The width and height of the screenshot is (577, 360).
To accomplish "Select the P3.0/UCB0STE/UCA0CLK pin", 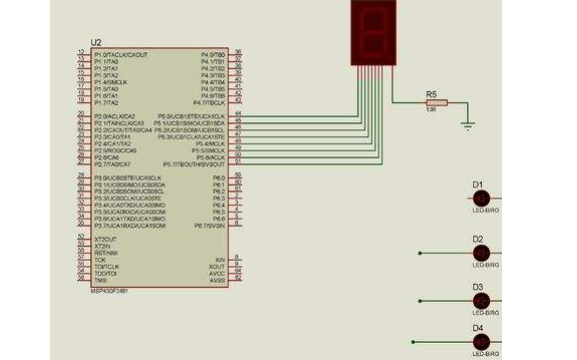I will 128,178.
